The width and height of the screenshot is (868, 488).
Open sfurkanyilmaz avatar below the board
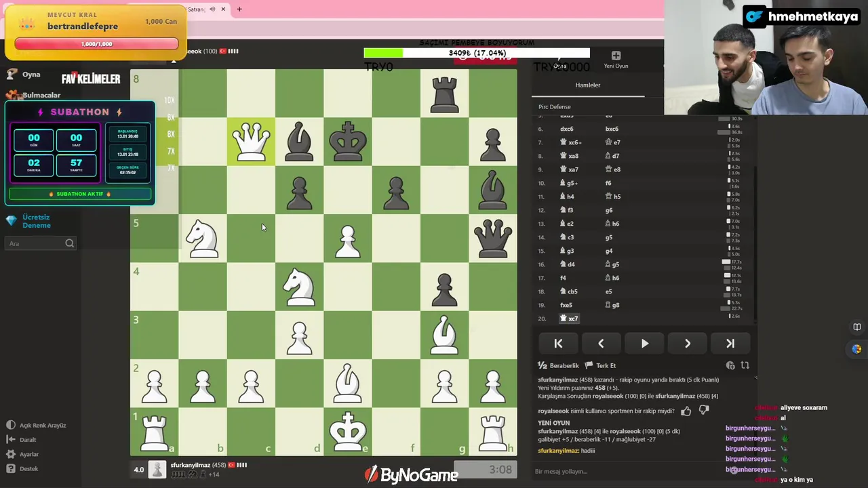coord(157,469)
